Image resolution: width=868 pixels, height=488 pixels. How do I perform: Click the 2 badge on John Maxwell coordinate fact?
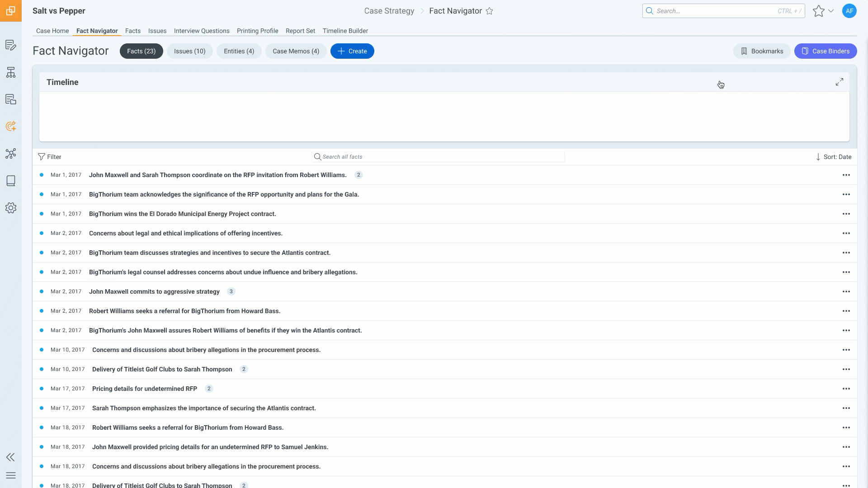click(359, 175)
